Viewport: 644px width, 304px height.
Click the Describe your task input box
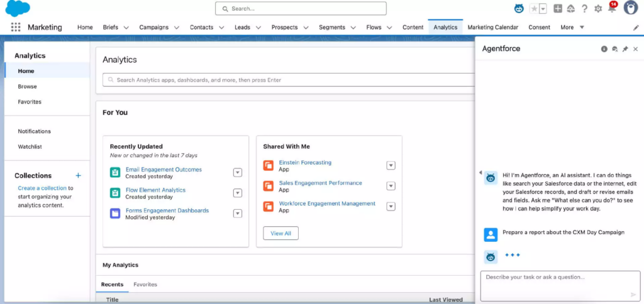tap(560, 286)
